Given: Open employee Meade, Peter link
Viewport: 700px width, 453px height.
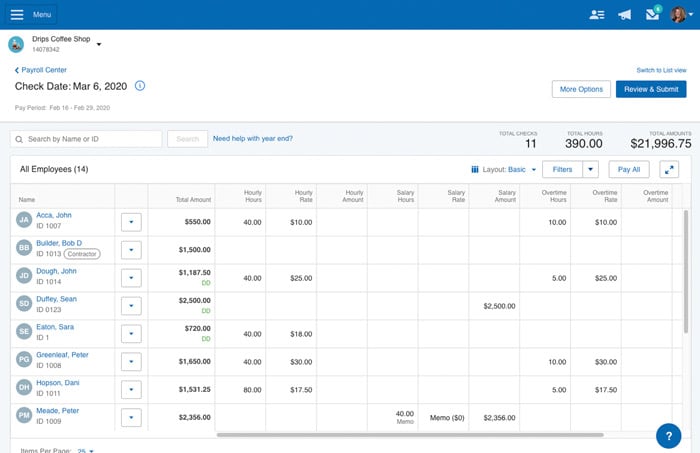Looking at the screenshot, I should 58,411.
